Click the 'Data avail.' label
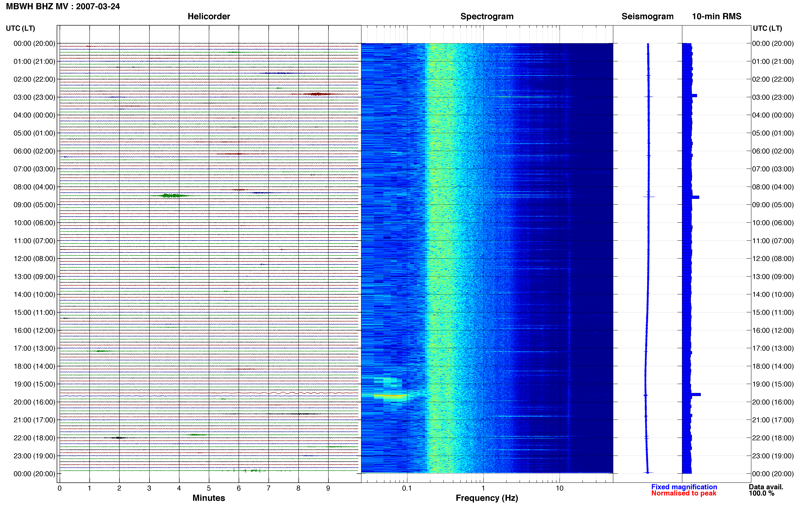The image size is (812, 508). click(766, 487)
